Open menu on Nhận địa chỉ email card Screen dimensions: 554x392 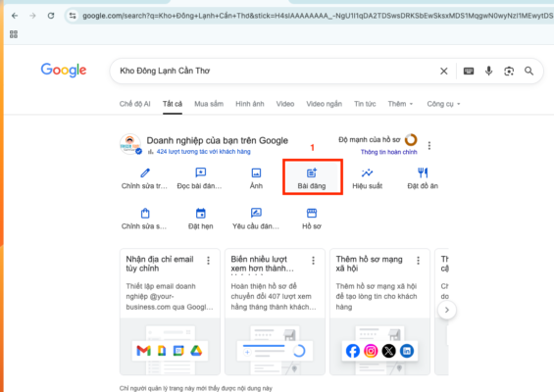click(x=209, y=261)
